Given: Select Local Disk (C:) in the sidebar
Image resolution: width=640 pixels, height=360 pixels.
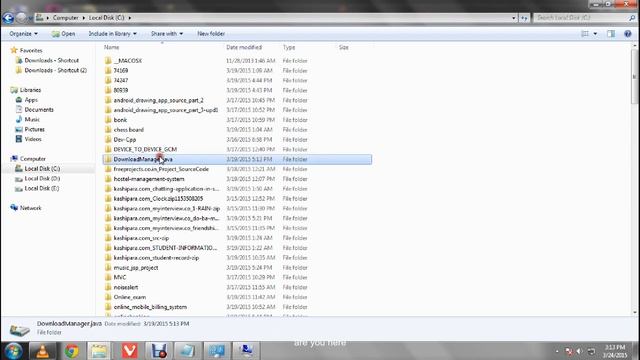Looking at the screenshot, I should coord(42,169).
